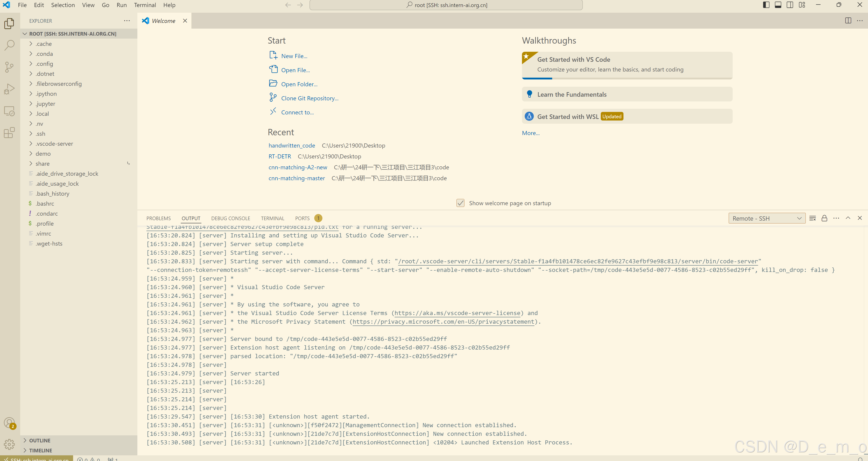Click the errors and warnings status item

89,459
